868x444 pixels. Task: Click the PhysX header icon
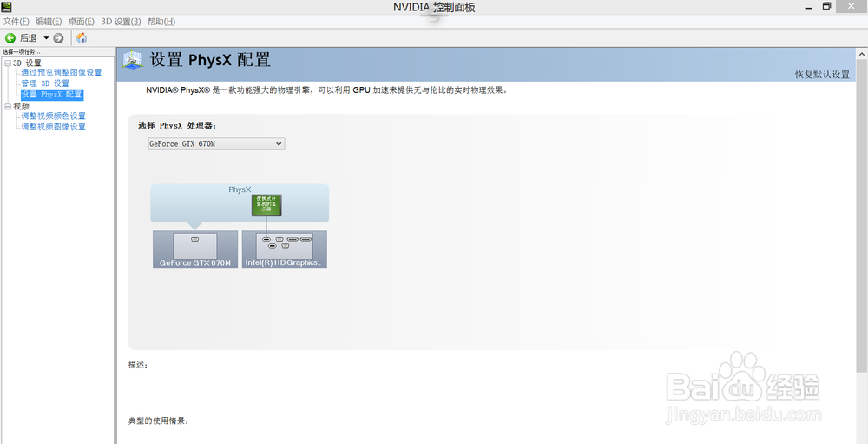[133, 60]
